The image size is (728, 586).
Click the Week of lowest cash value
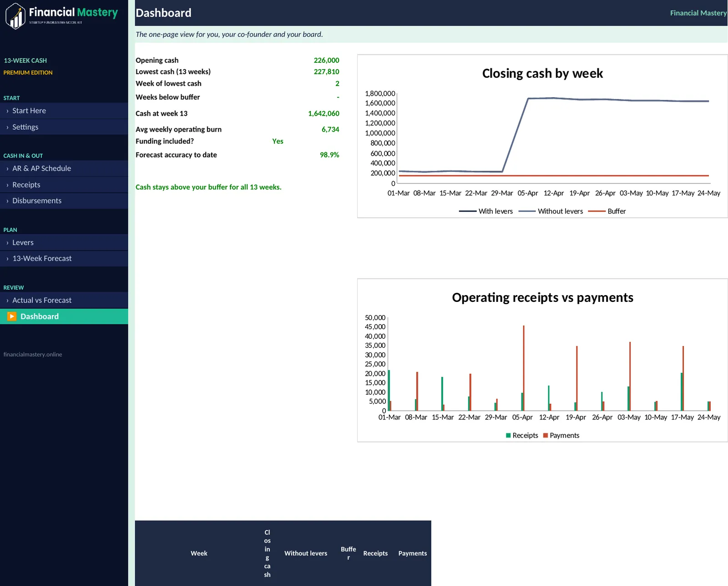(x=337, y=83)
